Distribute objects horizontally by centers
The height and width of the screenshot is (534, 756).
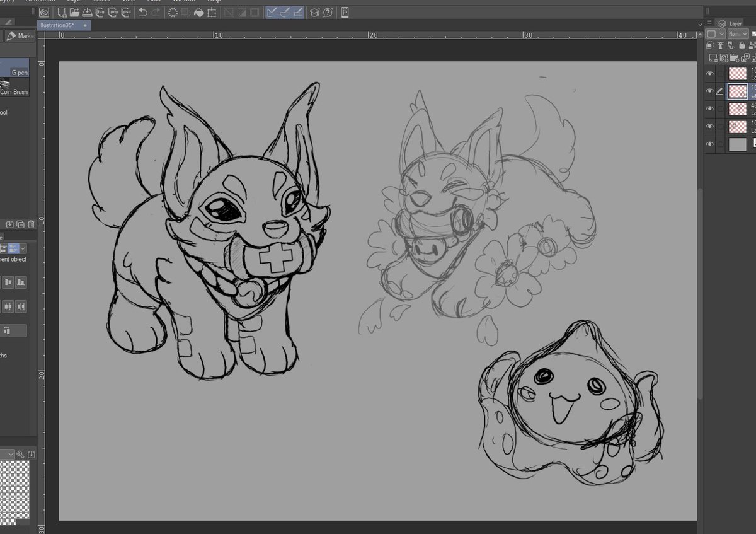coord(8,306)
